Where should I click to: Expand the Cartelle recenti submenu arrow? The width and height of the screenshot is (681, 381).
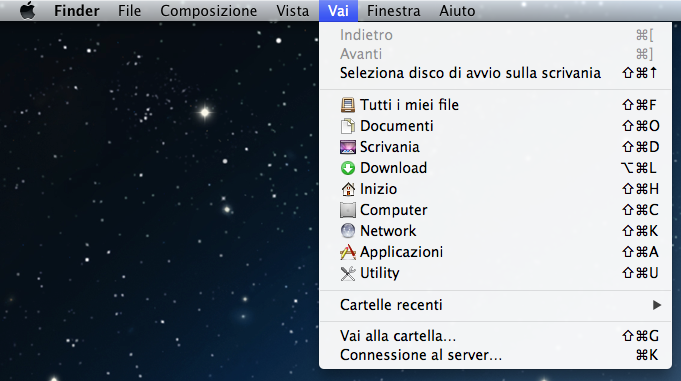tap(657, 305)
